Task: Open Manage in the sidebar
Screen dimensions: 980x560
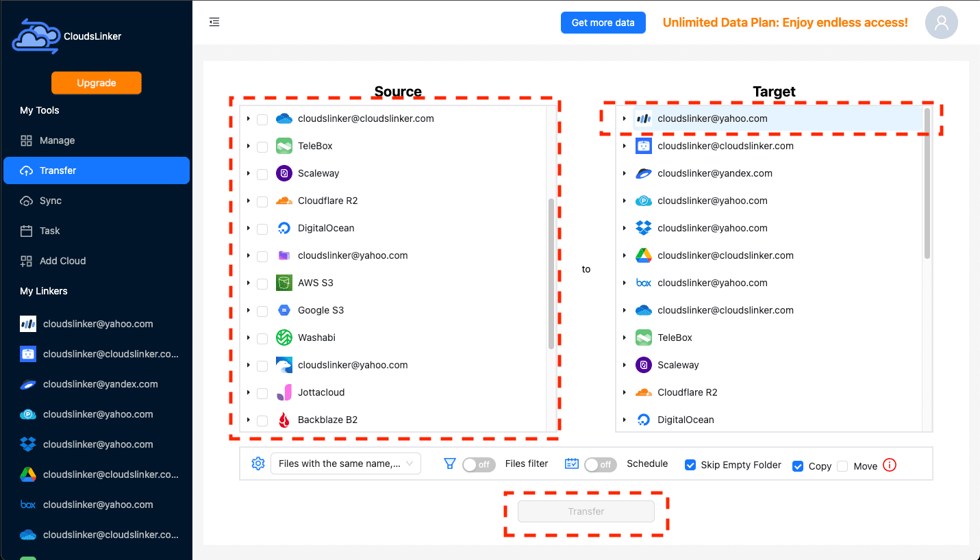Action: click(x=97, y=140)
